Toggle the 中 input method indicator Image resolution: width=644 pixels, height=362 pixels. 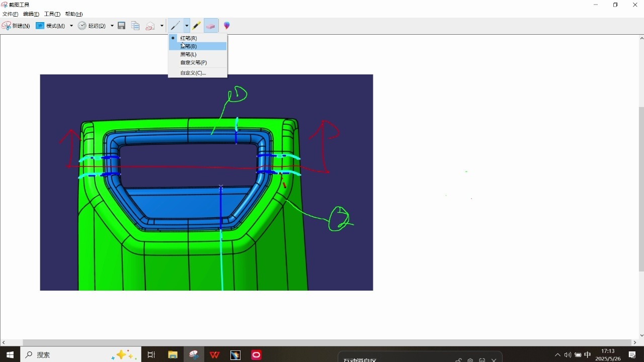click(x=587, y=354)
